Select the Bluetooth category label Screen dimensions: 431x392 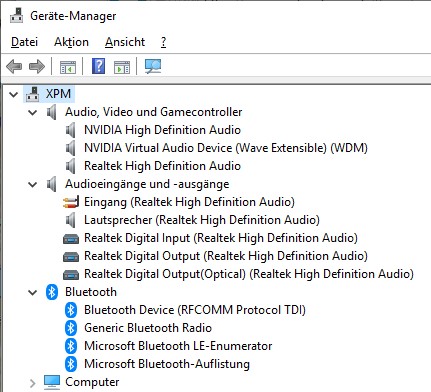point(91,292)
